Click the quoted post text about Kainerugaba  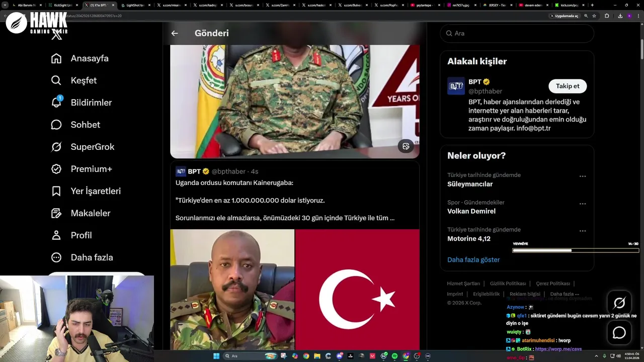point(285,201)
